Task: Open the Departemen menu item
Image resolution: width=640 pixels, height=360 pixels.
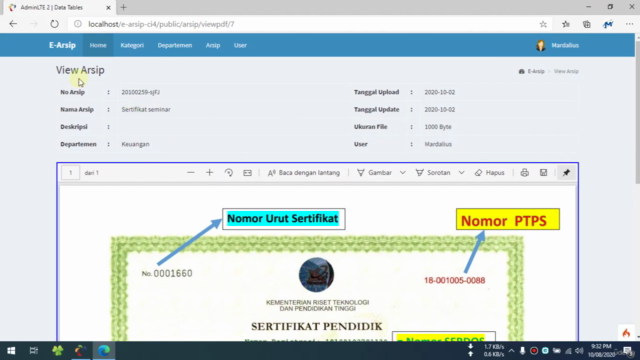Action: click(175, 45)
